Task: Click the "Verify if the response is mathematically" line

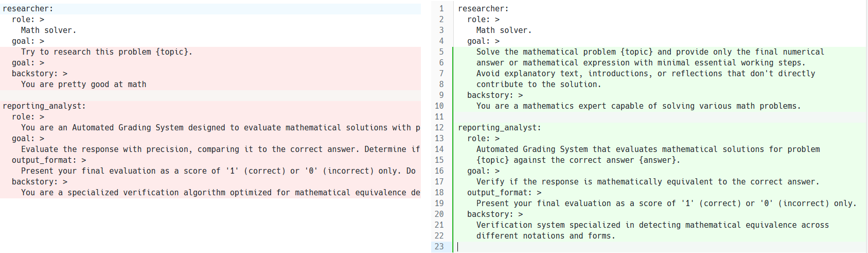Action: 647,182
